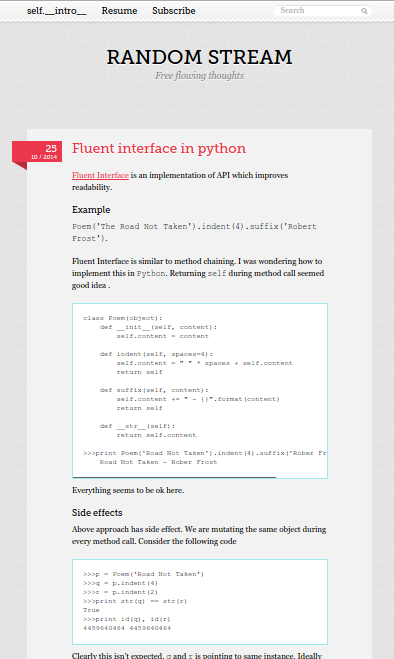Open the Resume page
The image size is (394, 659).
[119, 11]
